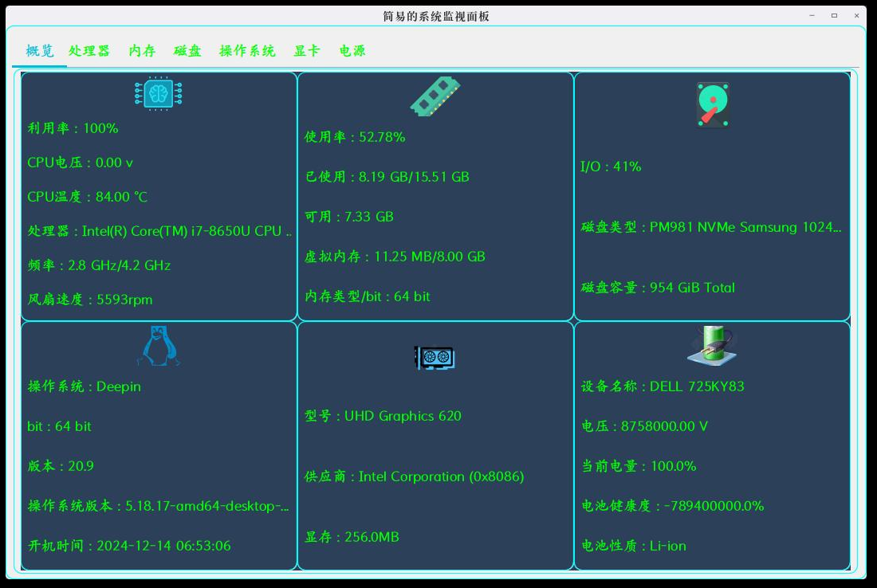Click the text 频率 : 2.8 GHz/4.2 GHz

(x=99, y=265)
